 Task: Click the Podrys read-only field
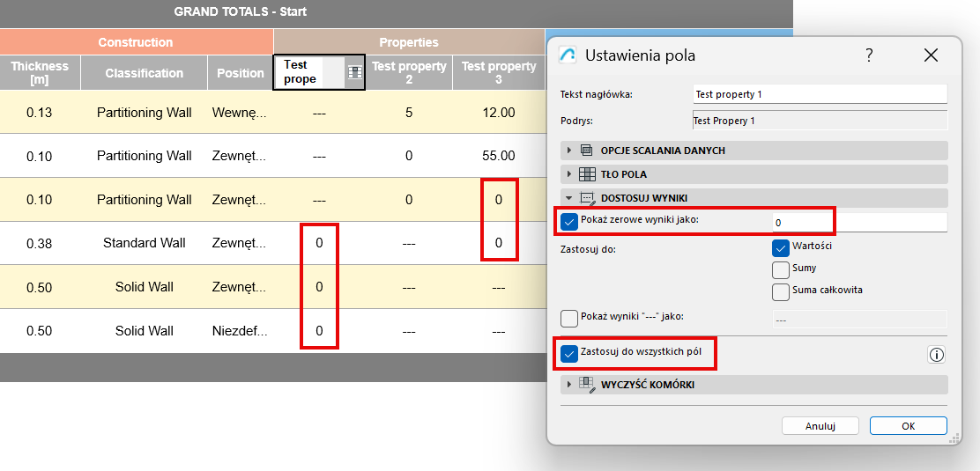820,121
